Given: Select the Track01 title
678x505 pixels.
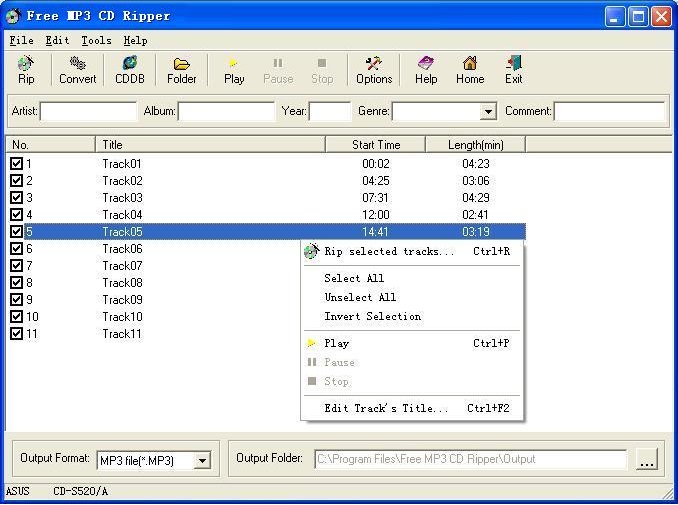Looking at the screenshot, I should [x=122, y=164].
